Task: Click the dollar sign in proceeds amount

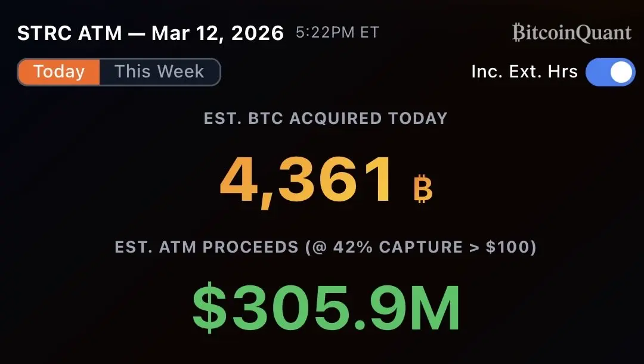Action: [209, 308]
